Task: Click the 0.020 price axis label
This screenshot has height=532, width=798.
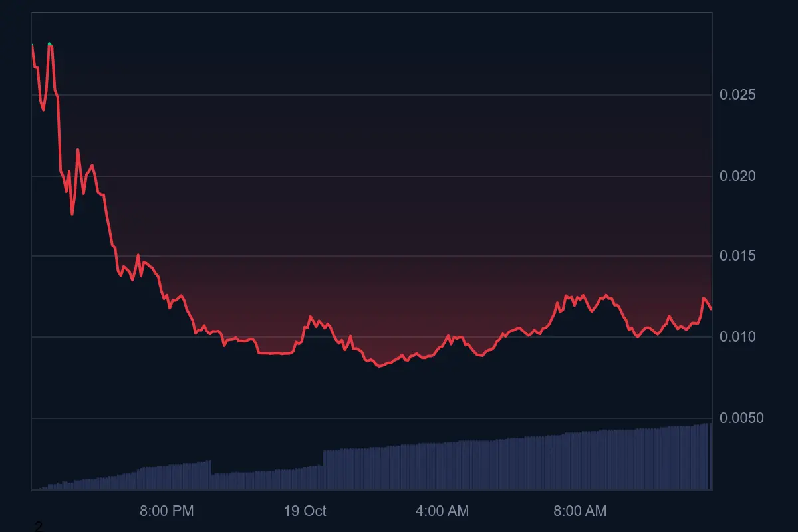Action: pos(736,176)
